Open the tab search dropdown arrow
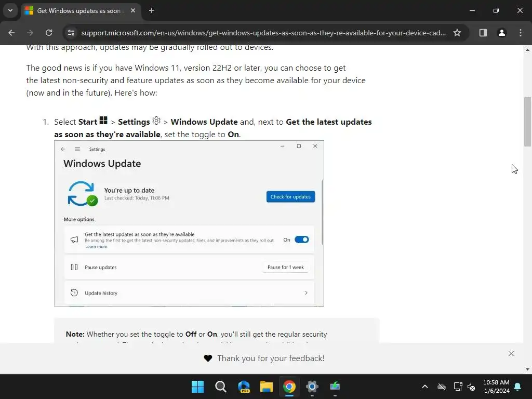Image resolution: width=532 pixels, height=399 pixels. [10, 10]
